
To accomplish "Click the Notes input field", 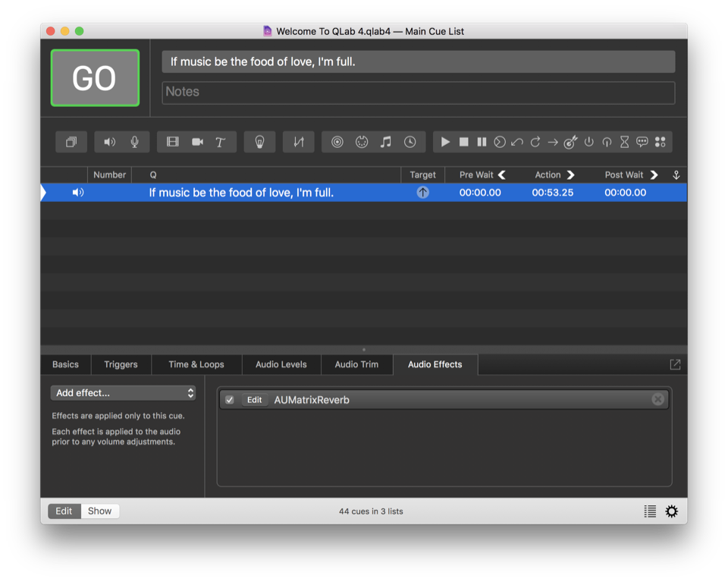I will 418,92.
